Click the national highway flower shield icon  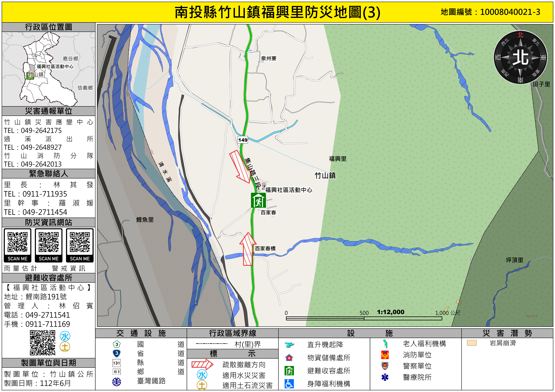pyautogui.click(x=117, y=344)
